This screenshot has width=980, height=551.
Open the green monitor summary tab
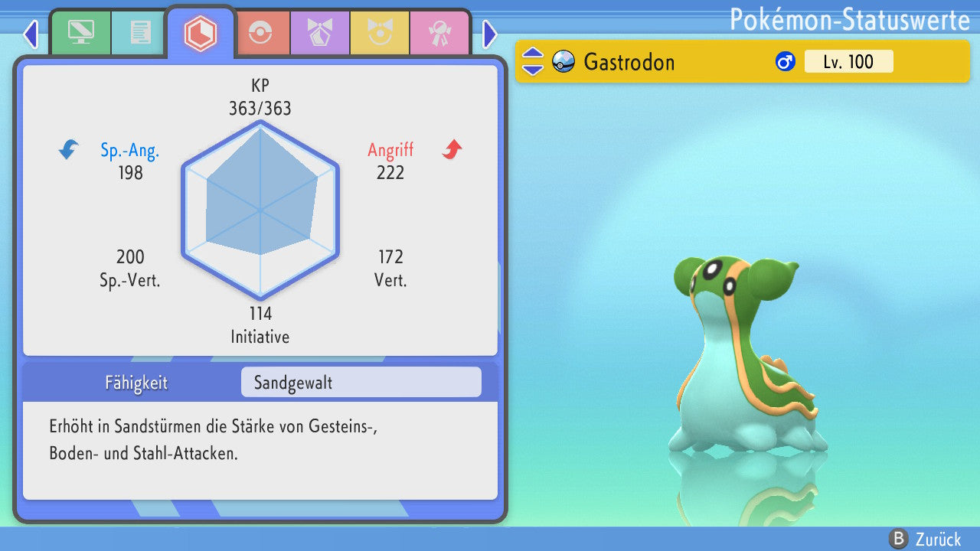click(x=80, y=33)
